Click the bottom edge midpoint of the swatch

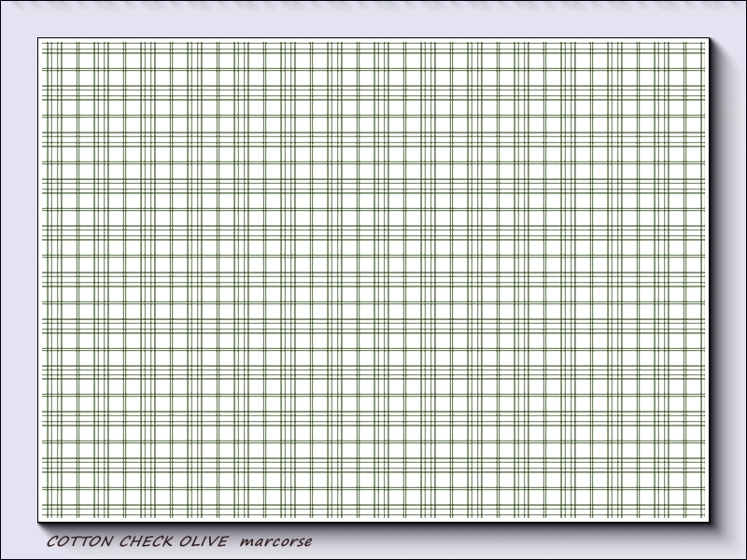click(373, 521)
